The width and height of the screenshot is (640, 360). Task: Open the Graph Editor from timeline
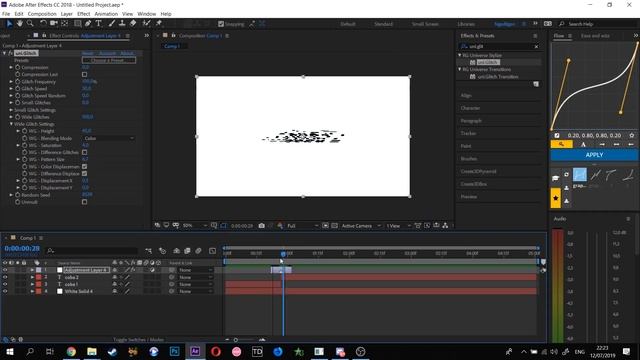pos(212,251)
